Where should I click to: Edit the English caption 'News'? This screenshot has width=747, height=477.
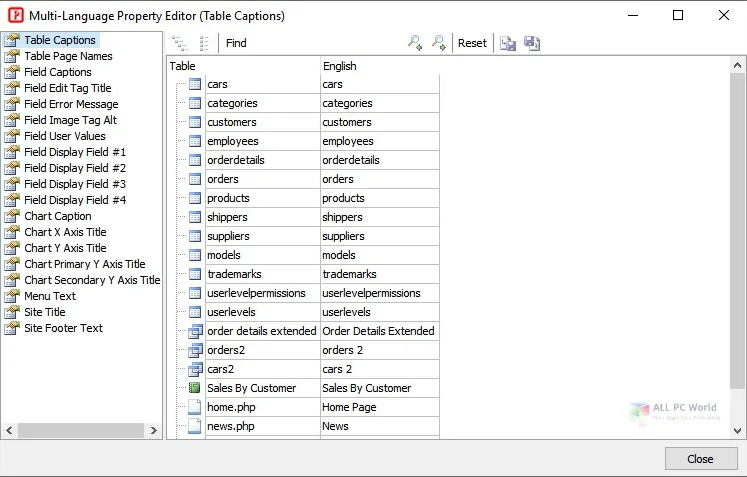(380, 426)
